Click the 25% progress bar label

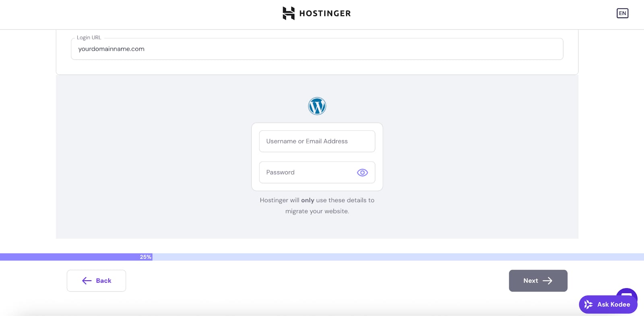(x=145, y=257)
